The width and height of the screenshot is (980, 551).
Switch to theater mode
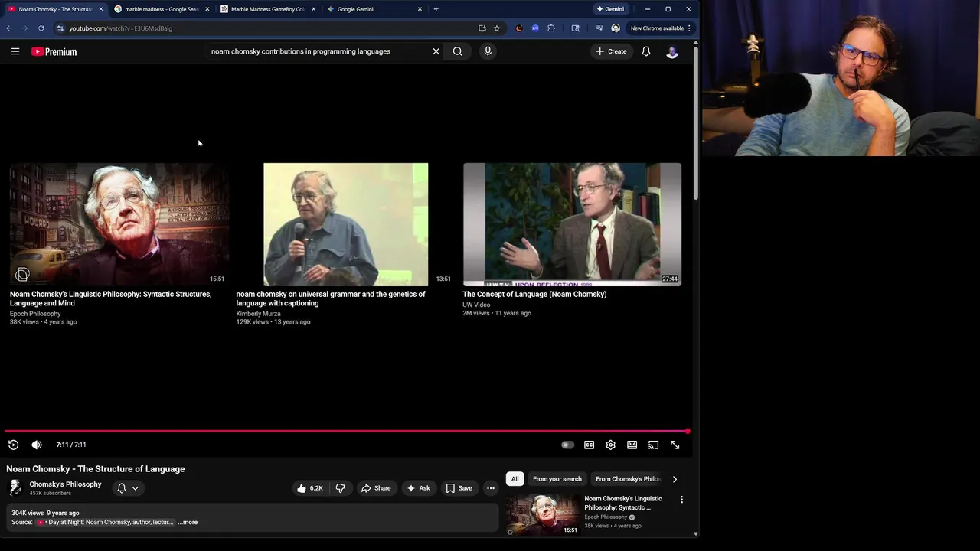pyautogui.click(x=632, y=445)
